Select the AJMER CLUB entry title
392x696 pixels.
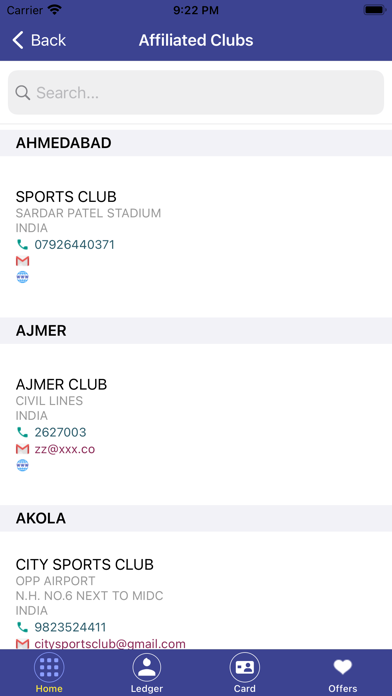click(x=61, y=384)
